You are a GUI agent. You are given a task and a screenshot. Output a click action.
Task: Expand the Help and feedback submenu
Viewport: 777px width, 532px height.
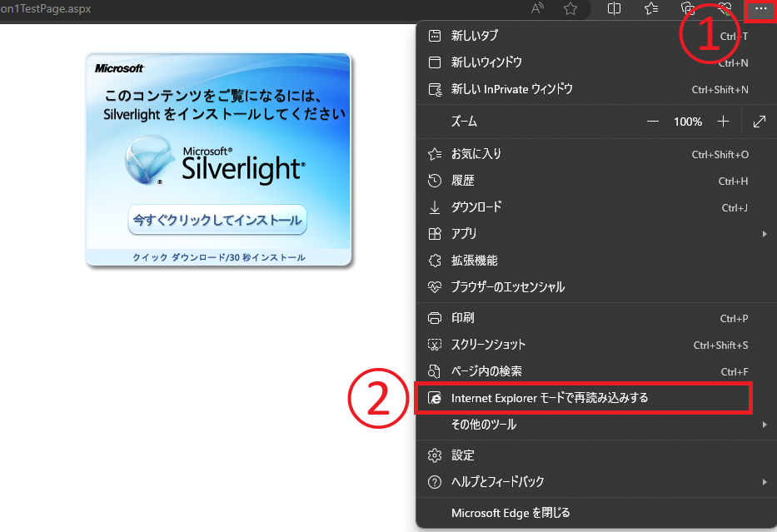pyautogui.click(x=500, y=481)
